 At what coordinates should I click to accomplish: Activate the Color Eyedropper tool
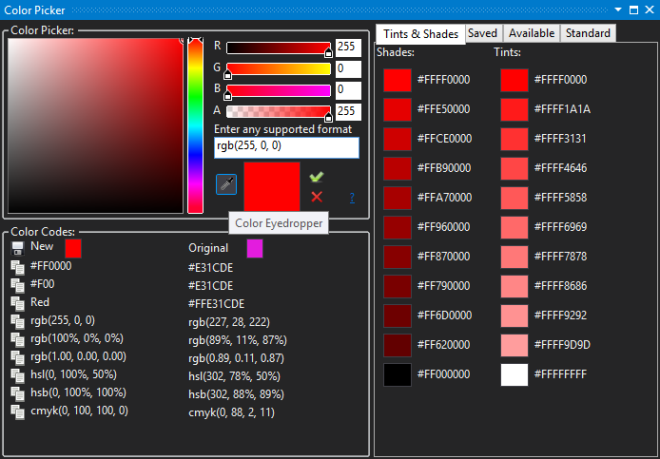tap(226, 184)
